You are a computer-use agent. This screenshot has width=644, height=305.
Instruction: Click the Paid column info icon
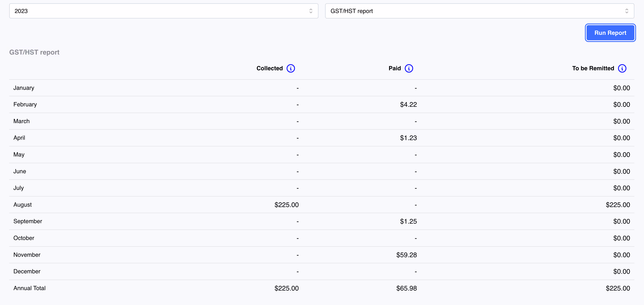[409, 68]
